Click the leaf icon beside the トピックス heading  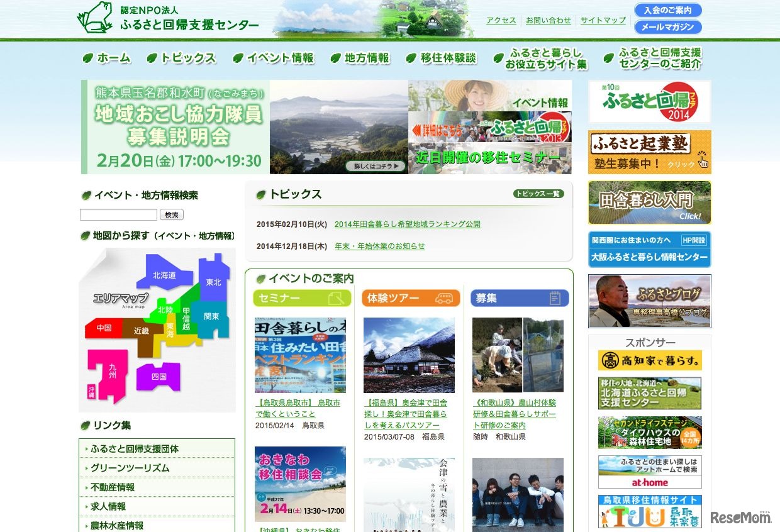[260, 194]
